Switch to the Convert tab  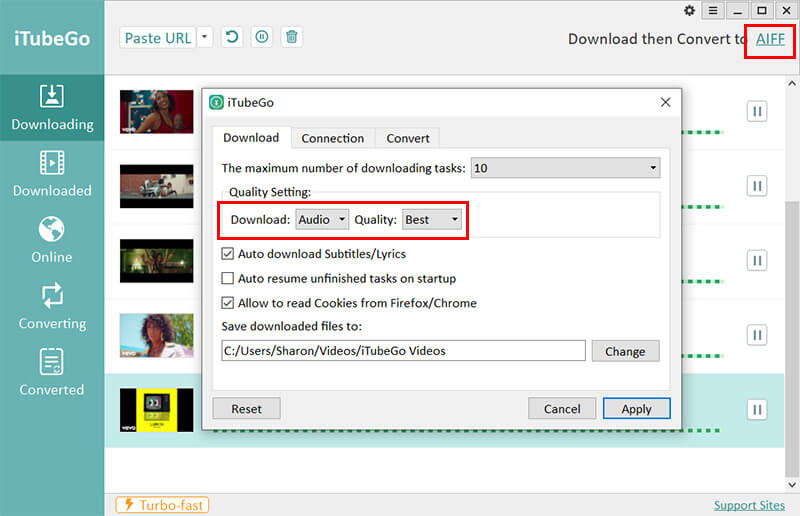click(x=408, y=138)
